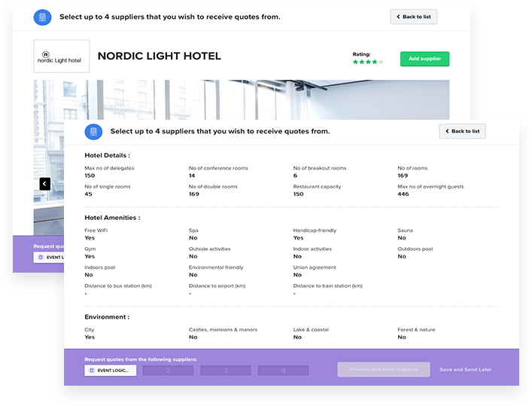The image size is (532, 406).
Task: Click the Hotel Details heading
Action: click(x=107, y=155)
